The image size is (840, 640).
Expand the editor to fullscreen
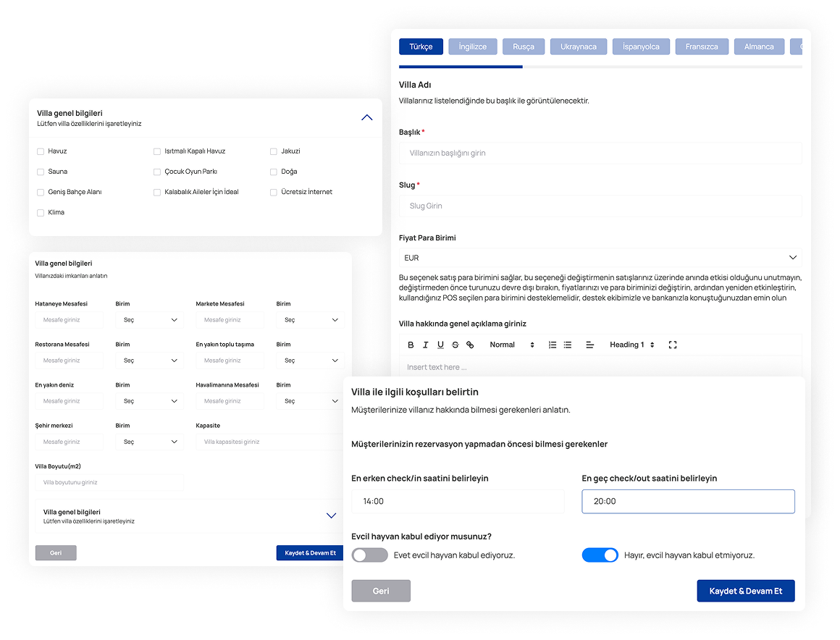coord(673,345)
